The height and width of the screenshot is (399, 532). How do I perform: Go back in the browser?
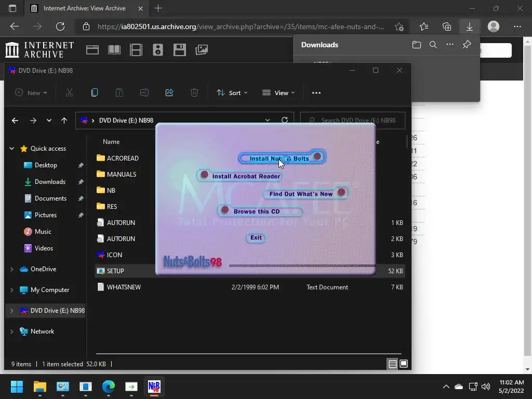click(x=15, y=26)
